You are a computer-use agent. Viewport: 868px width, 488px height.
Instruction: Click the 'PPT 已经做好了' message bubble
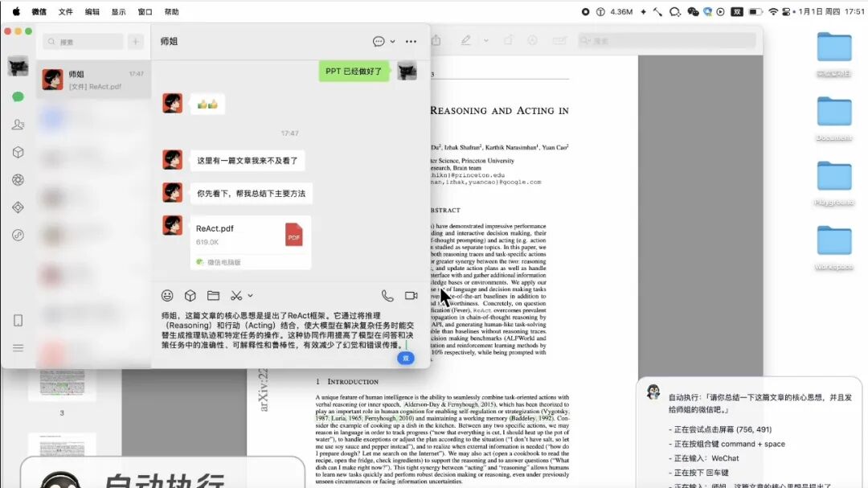click(354, 71)
